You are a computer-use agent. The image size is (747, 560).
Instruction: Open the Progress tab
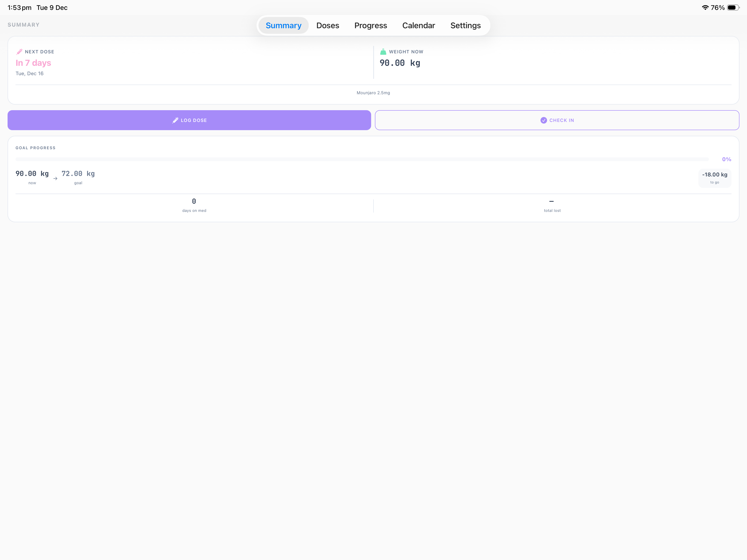click(x=370, y=25)
